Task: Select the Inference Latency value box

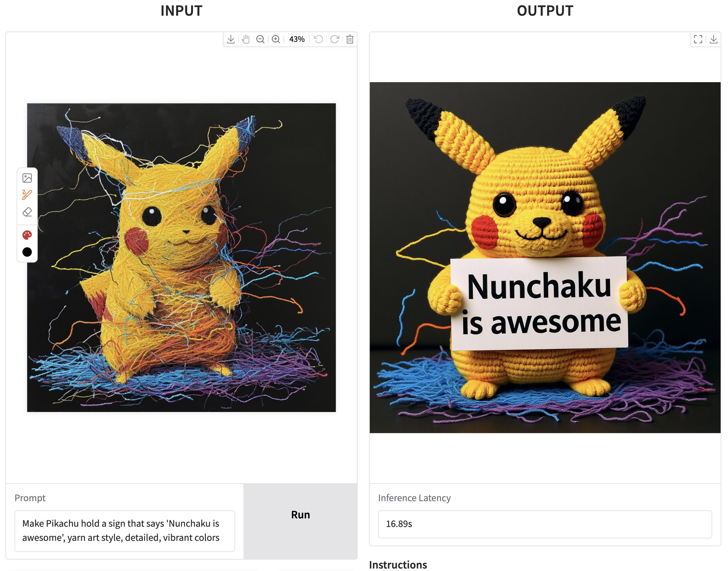Action: point(545,524)
